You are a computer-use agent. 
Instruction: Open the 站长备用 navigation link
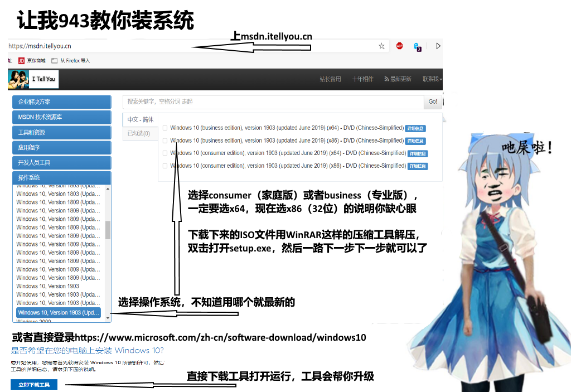pos(330,79)
